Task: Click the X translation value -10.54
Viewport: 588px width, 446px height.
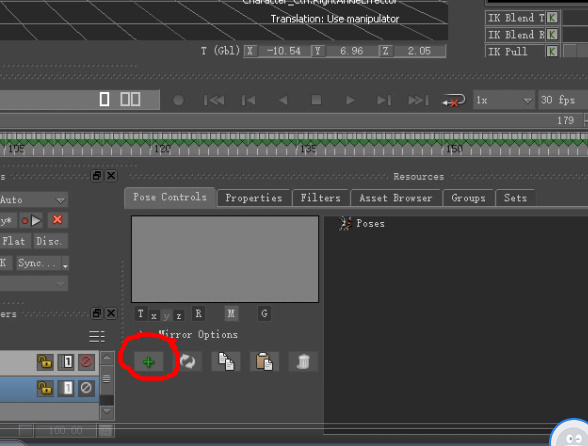Action: (284, 51)
